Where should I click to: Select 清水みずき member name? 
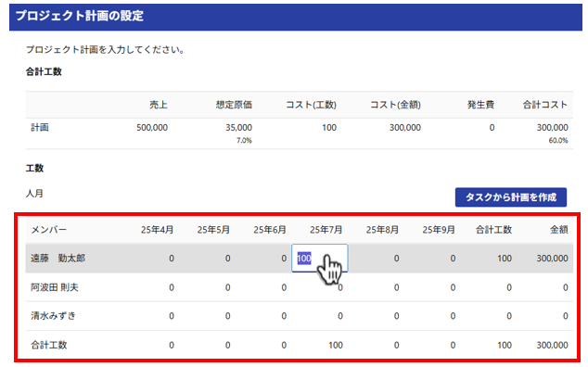[53, 316]
